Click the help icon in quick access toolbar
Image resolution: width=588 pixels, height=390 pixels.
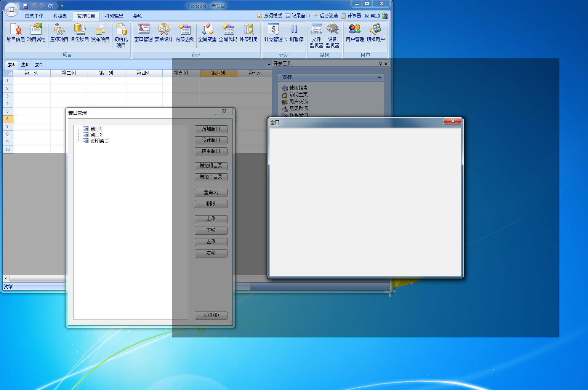51,6
